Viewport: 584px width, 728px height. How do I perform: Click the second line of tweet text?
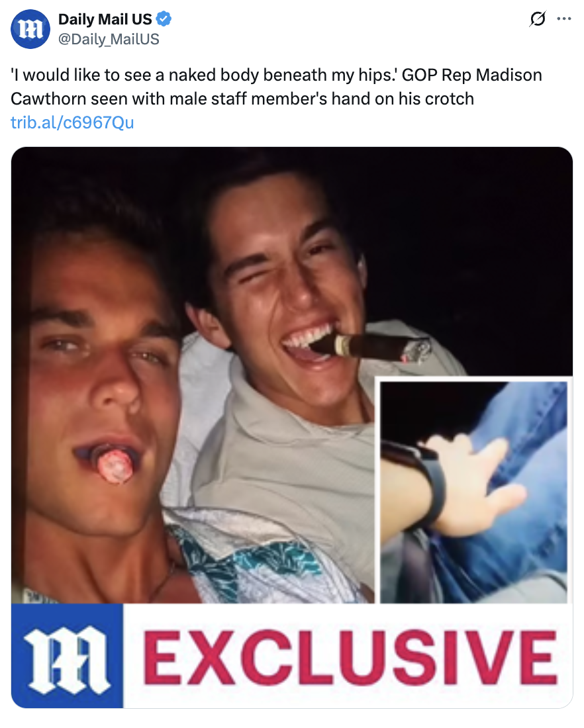[x=242, y=99]
